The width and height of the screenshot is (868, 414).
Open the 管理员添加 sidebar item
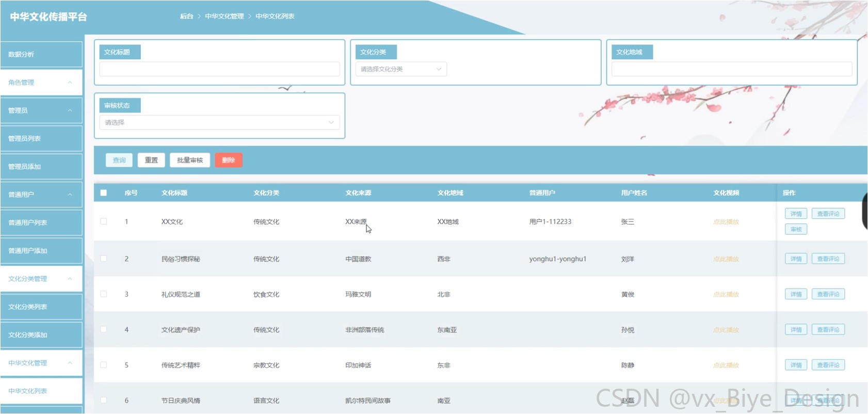[41, 166]
